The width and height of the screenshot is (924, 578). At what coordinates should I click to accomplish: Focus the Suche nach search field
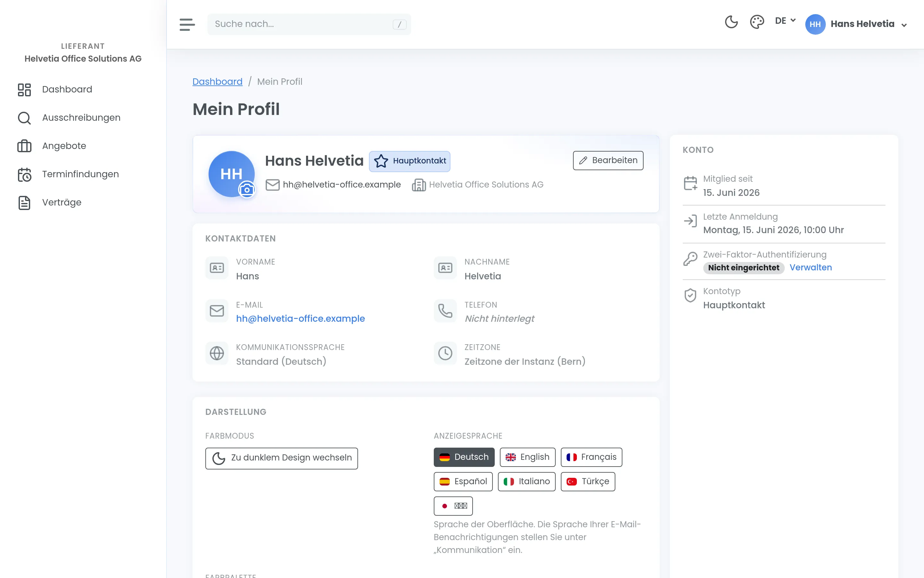[309, 24]
